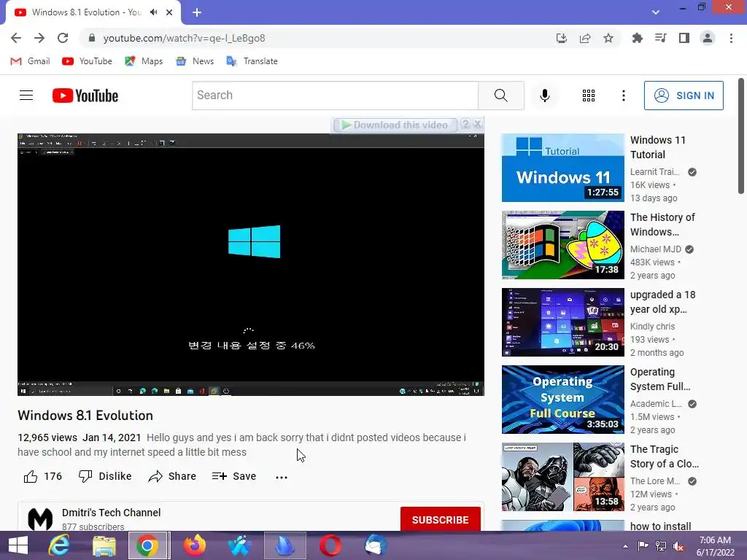The image size is (747, 560).
Task: Mute tab via the speaker icon on tab
Action: point(153,12)
